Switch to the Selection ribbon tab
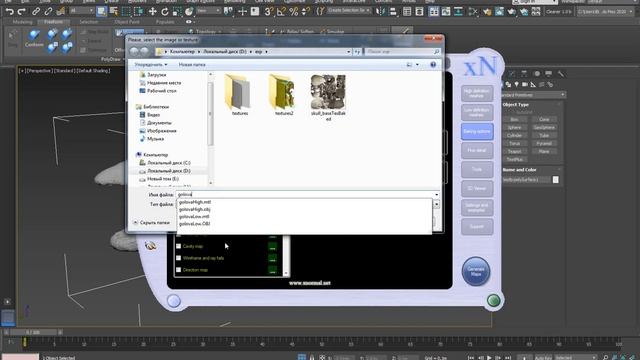Image resolution: width=640 pixels, height=360 pixels. [89, 22]
